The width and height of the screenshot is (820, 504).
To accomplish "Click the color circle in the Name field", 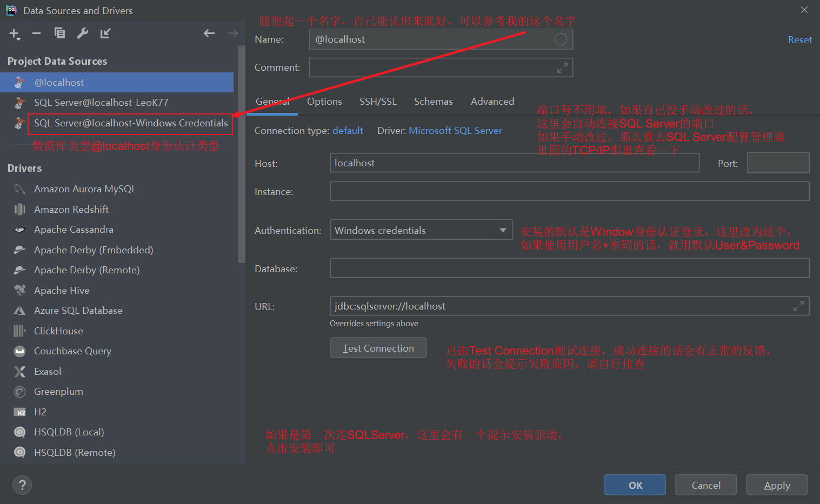I will tap(561, 39).
